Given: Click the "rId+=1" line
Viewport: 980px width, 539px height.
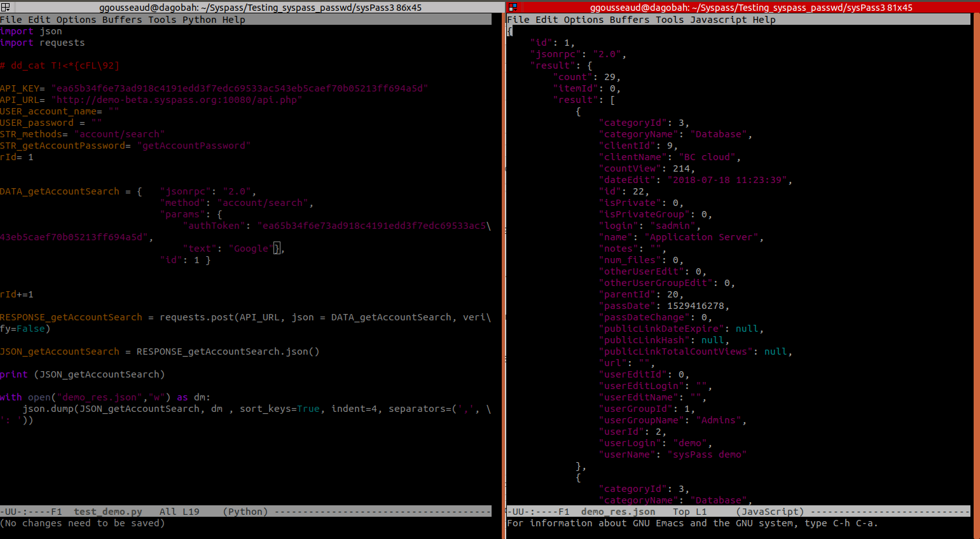Looking at the screenshot, I should [x=17, y=294].
